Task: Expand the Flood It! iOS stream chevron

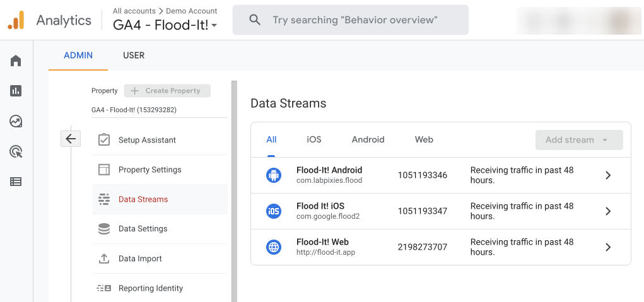Action: coord(608,211)
